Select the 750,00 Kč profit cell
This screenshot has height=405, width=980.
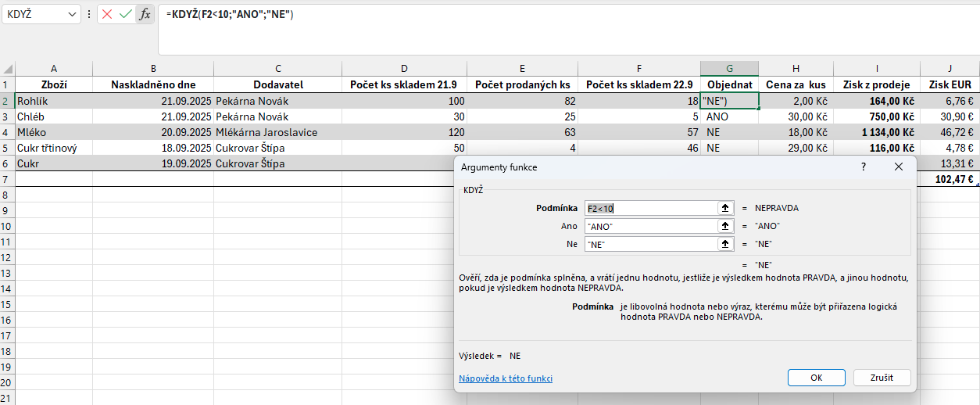coord(877,116)
